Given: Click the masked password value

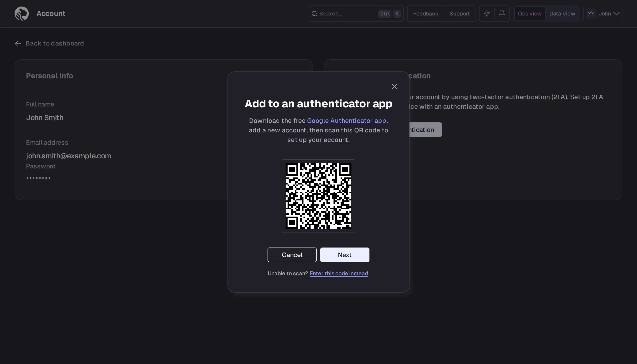Looking at the screenshot, I should point(38,179).
